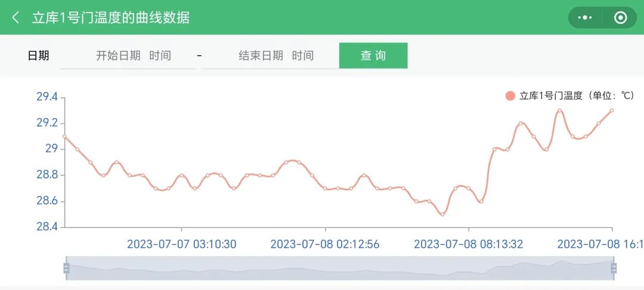Click the 2023-07-08 02:12:56 axis label

325,244
